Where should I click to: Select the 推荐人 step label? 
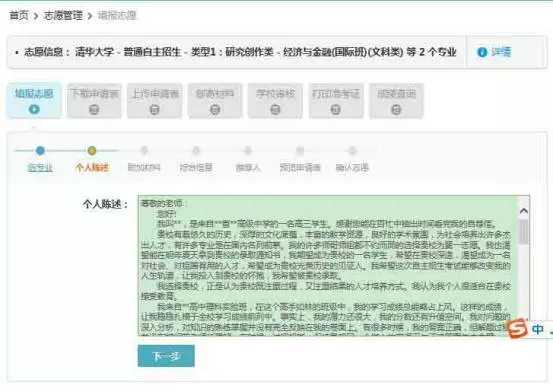tap(248, 168)
